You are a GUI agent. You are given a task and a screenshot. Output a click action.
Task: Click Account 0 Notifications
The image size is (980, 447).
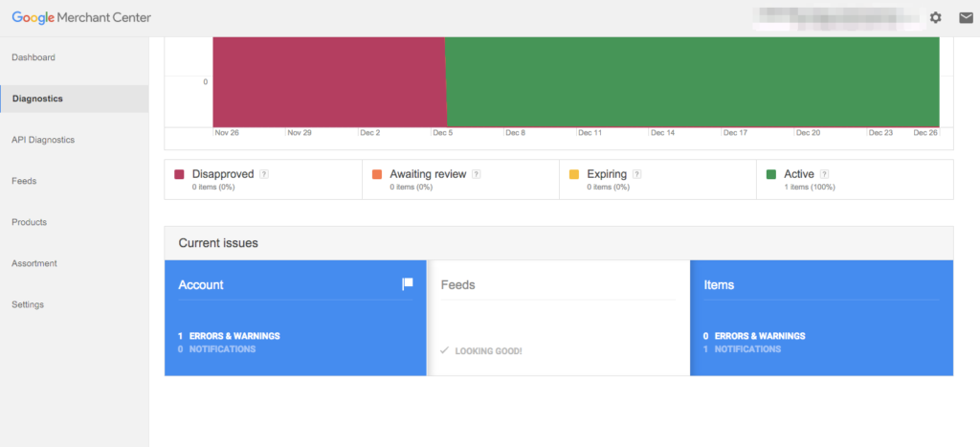(x=216, y=349)
